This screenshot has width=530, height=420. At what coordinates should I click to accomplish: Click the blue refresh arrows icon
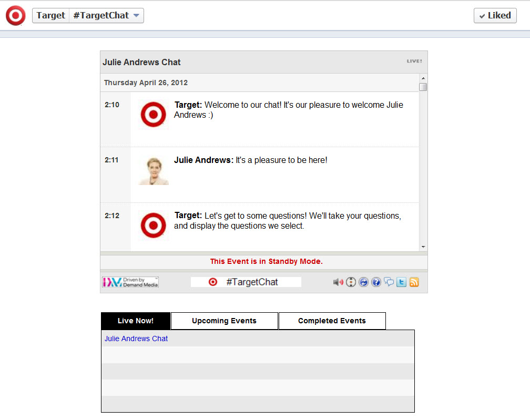tap(363, 282)
